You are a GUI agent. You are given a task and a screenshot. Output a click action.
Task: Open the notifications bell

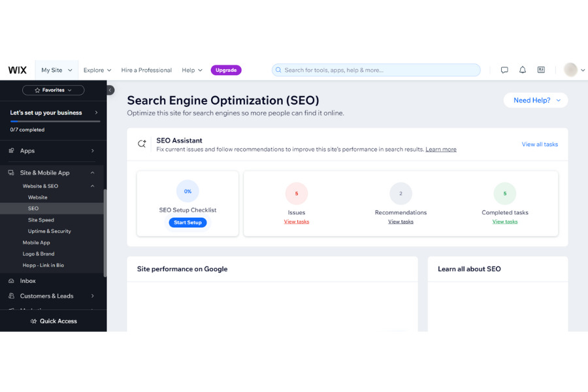click(x=523, y=70)
